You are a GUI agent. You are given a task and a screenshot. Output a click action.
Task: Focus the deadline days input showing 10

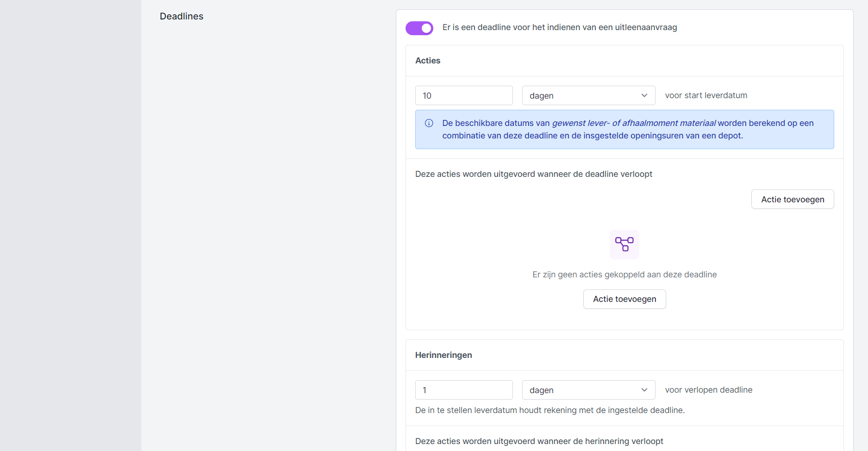(463, 95)
